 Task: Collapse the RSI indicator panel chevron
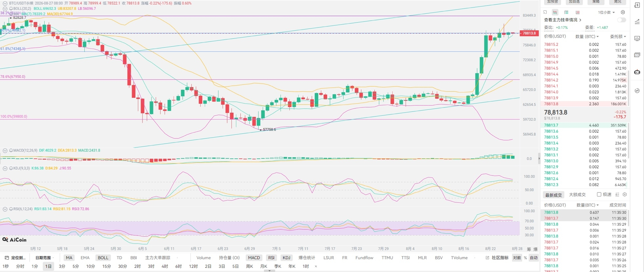click(5, 209)
